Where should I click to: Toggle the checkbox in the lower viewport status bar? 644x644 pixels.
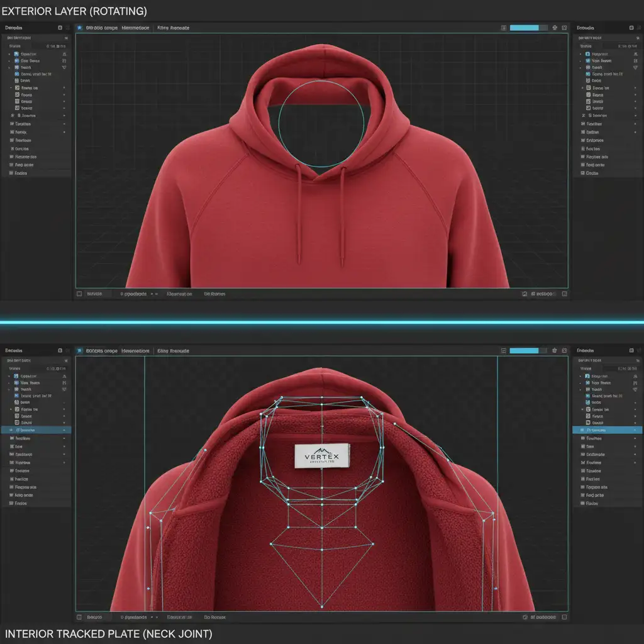click(79, 617)
